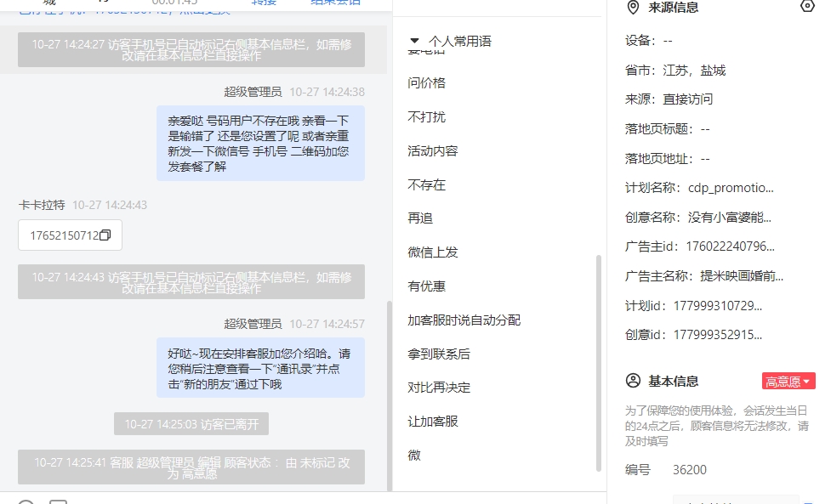Image resolution: width=831 pixels, height=504 pixels.
Task: Insert the 加客服时说自动分配 quick phrase
Action: [464, 320]
